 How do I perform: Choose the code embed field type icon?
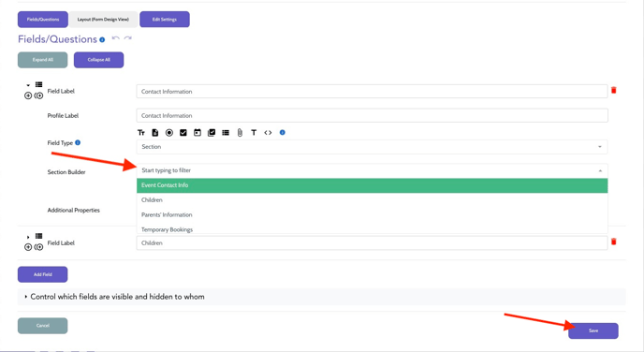[x=268, y=133]
